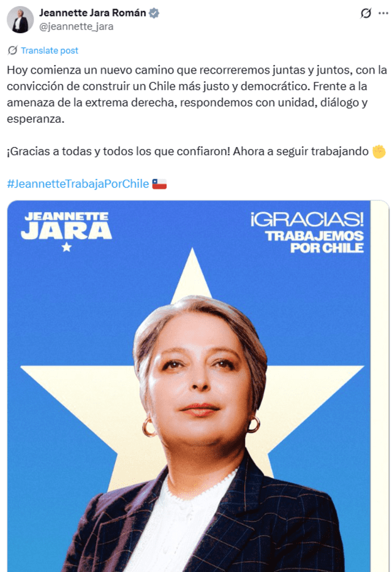The width and height of the screenshot is (392, 572).
Task: Click the post paragraph starting with Hoy comienza
Action: [x=197, y=94]
